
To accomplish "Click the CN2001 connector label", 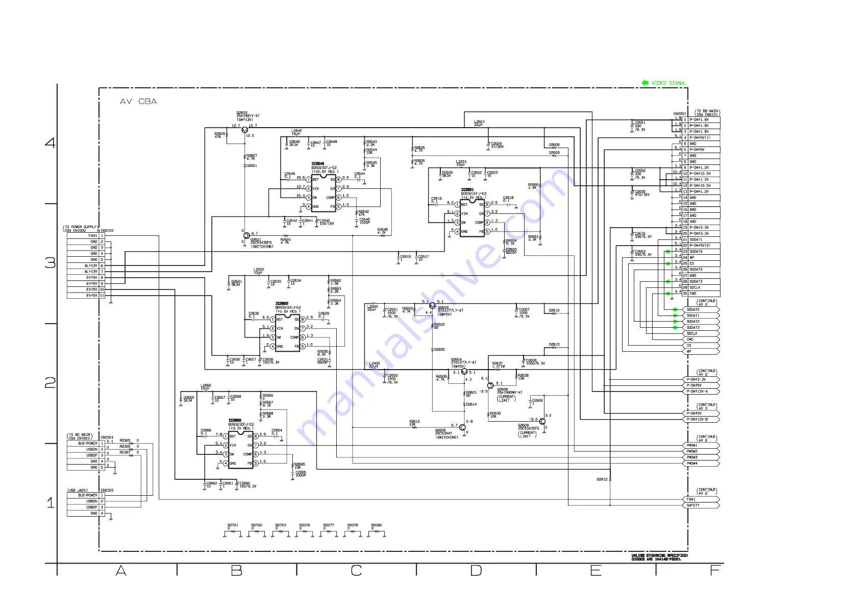I will 680,114.
